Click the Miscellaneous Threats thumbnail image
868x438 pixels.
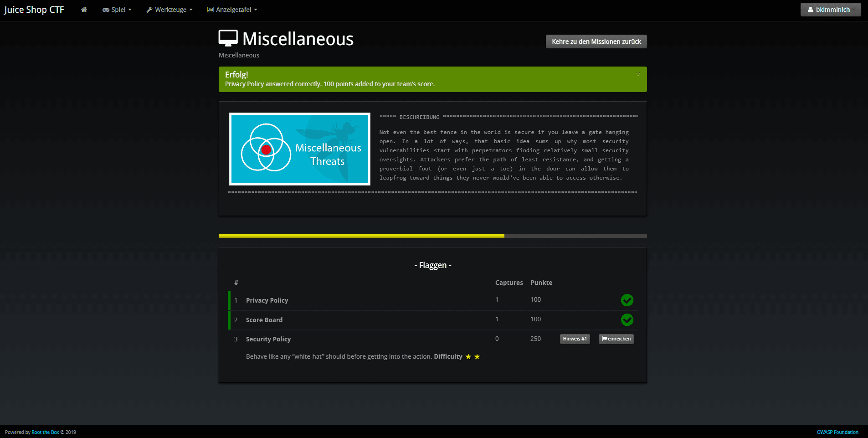[300, 149]
